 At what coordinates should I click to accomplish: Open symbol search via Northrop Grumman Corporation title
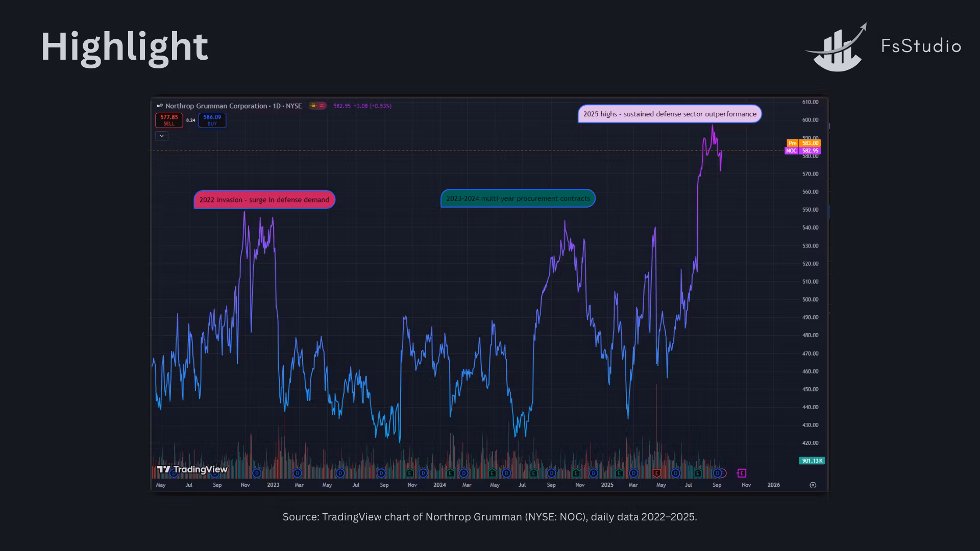(x=217, y=106)
